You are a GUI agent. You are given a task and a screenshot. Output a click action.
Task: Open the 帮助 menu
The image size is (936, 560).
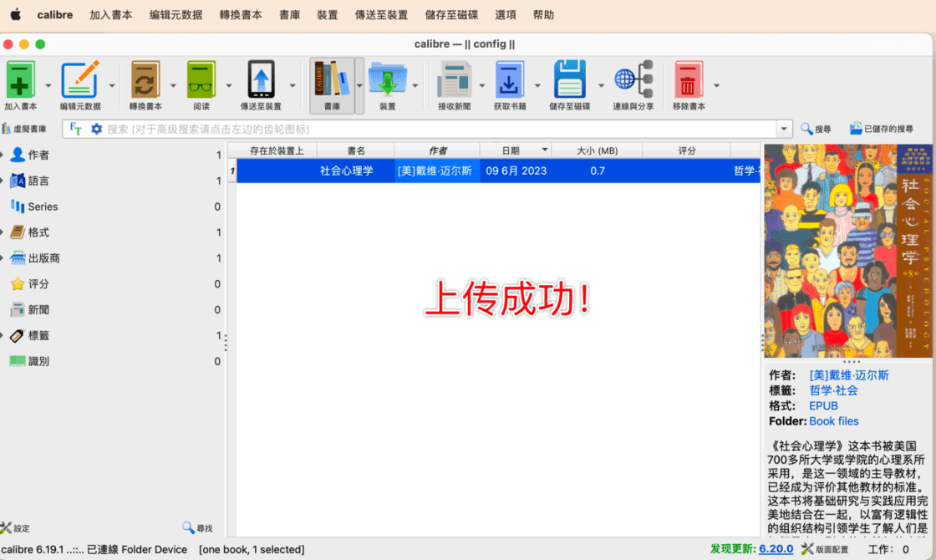[x=543, y=15]
